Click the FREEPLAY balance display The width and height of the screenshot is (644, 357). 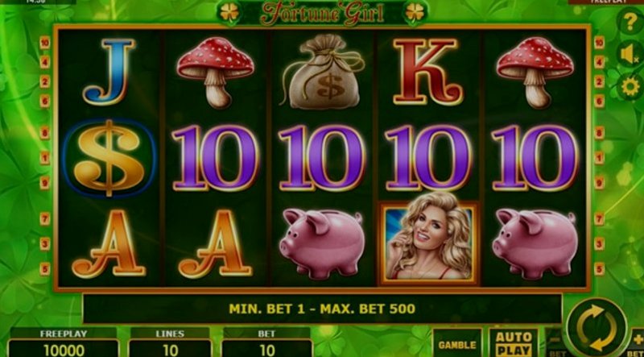click(64, 348)
